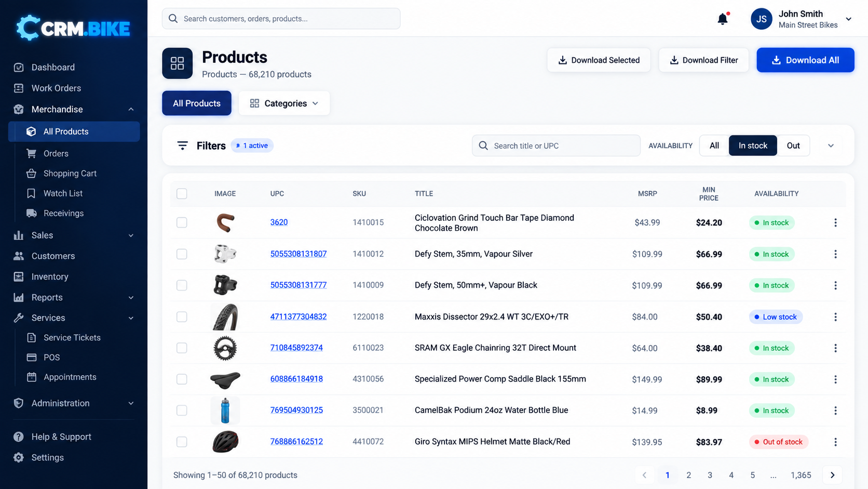This screenshot has width=868, height=489.
Task: Click the notification bell icon
Action: click(x=723, y=19)
